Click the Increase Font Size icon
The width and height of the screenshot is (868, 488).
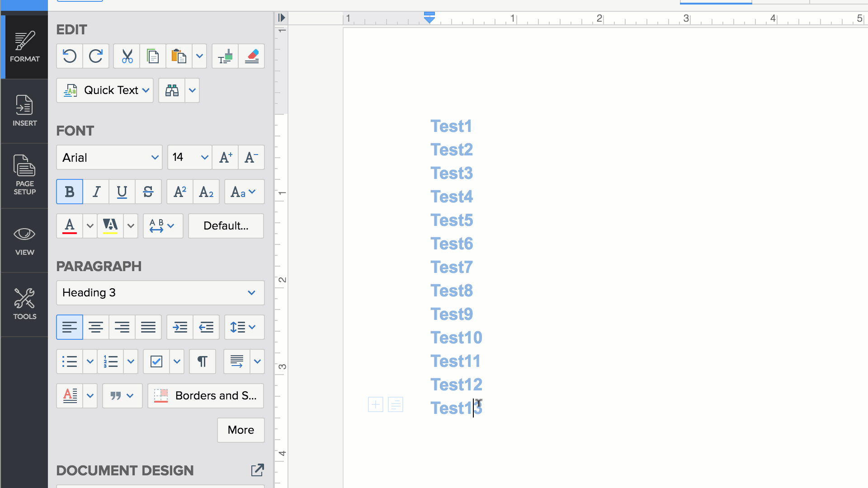click(x=226, y=157)
